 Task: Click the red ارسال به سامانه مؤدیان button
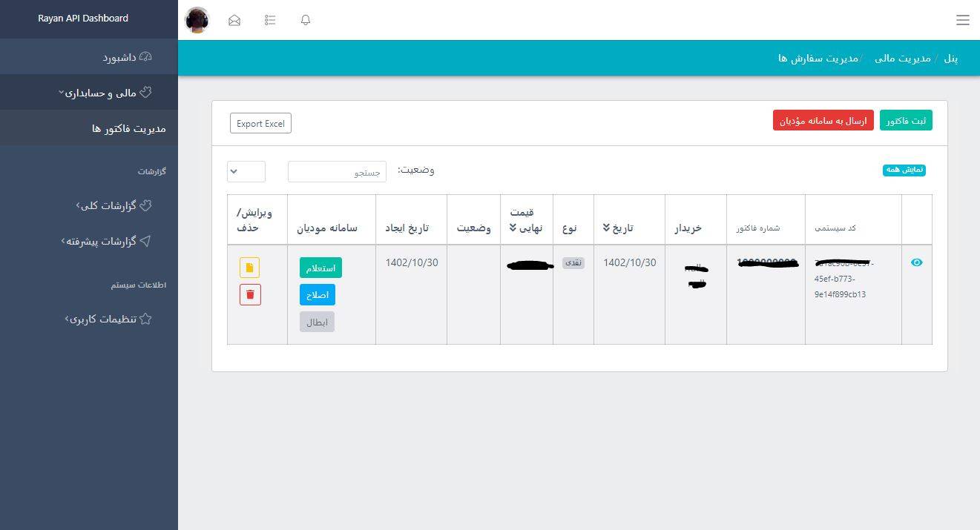click(x=823, y=121)
